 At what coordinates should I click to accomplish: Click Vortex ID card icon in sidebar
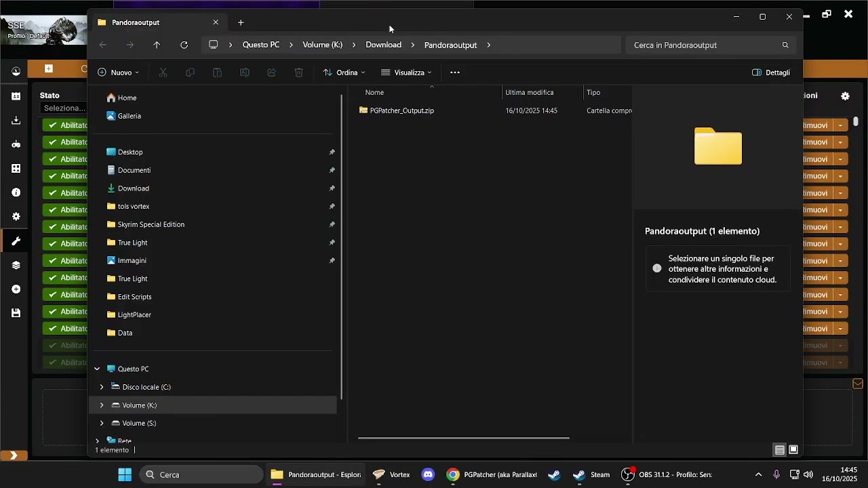click(x=16, y=96)
